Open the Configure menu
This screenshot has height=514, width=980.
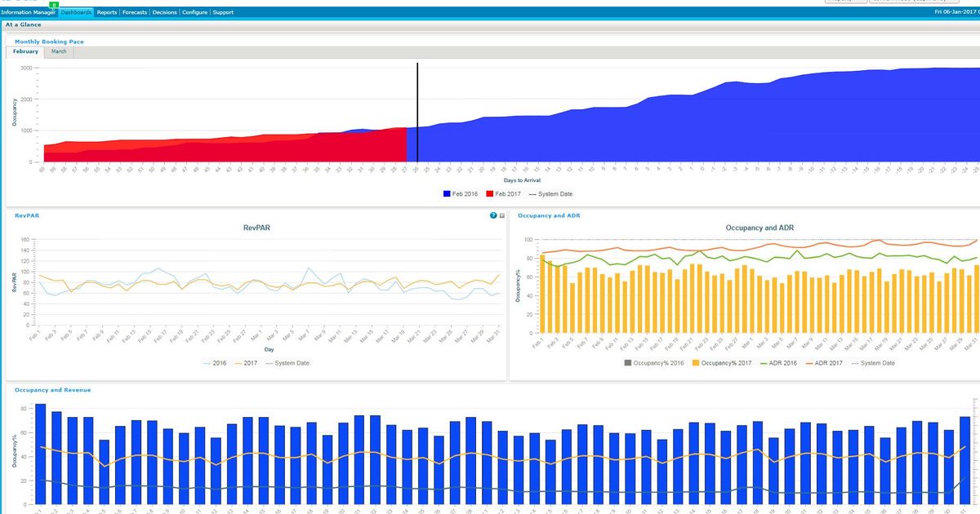tap(194, 12)
